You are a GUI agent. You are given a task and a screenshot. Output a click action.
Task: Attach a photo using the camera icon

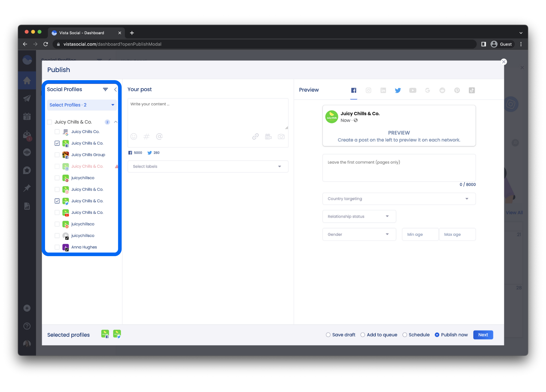tap(281, 136)
